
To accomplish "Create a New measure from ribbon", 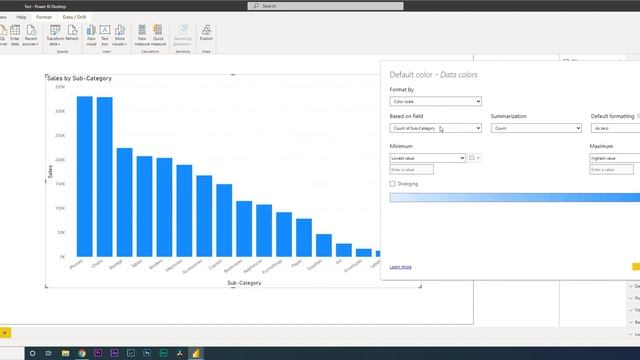I will (142, 35).
